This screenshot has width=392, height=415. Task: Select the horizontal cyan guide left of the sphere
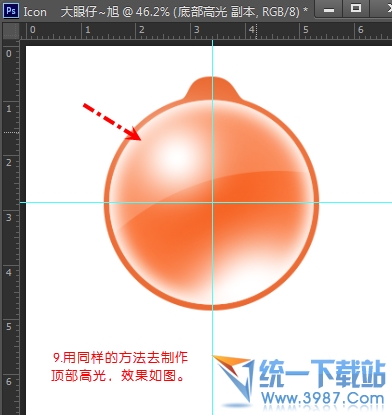click(62, 202)
